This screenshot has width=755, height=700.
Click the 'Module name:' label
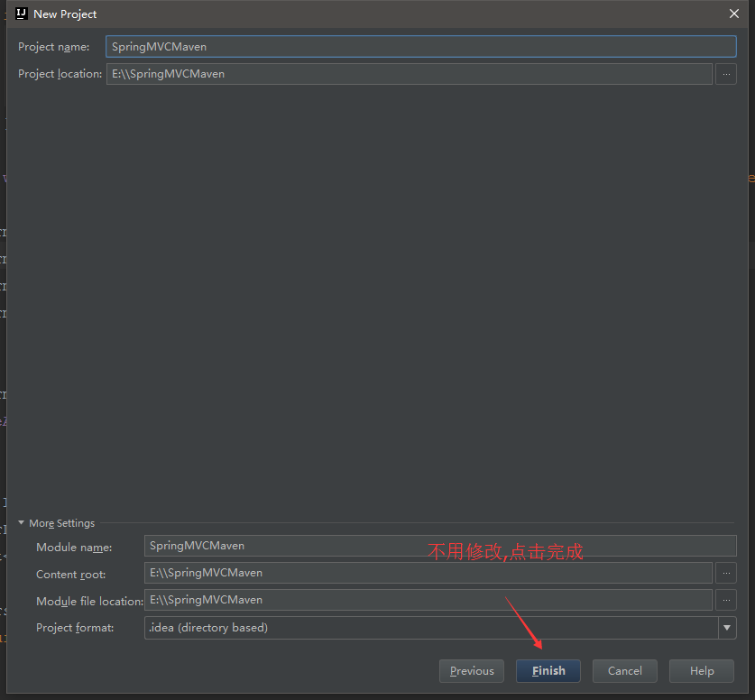click(74, 548)
